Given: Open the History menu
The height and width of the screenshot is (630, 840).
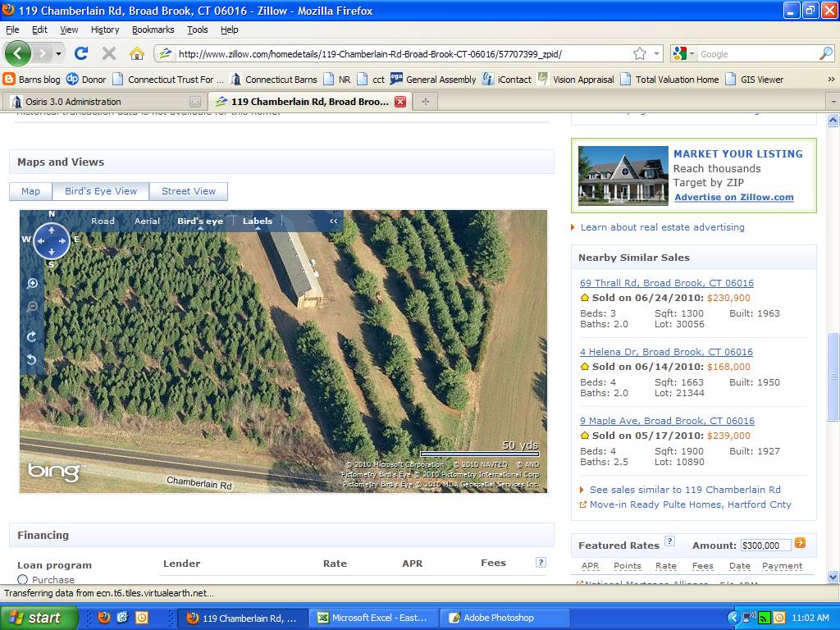Looking at the screenshot, I should (x=105, y=30).
